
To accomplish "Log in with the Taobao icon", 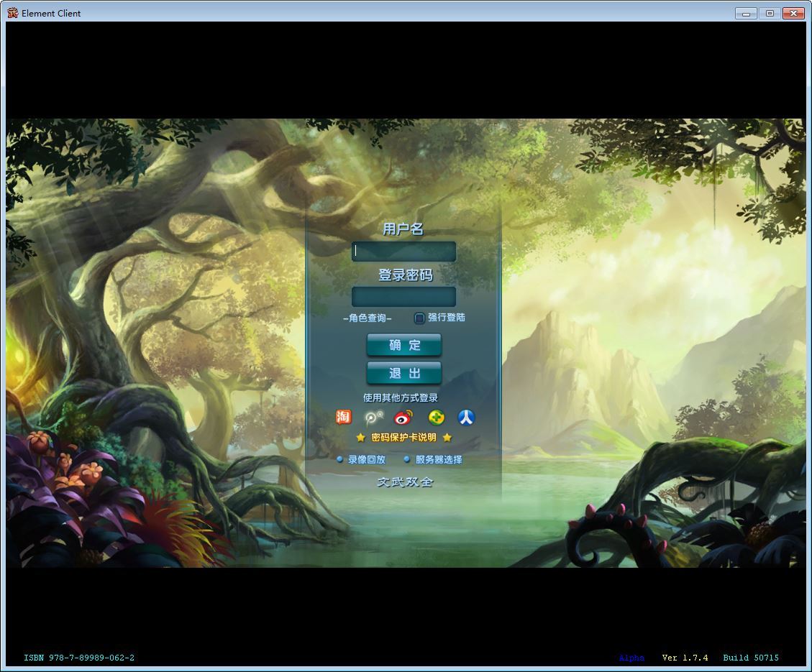I will pos(344,417).
